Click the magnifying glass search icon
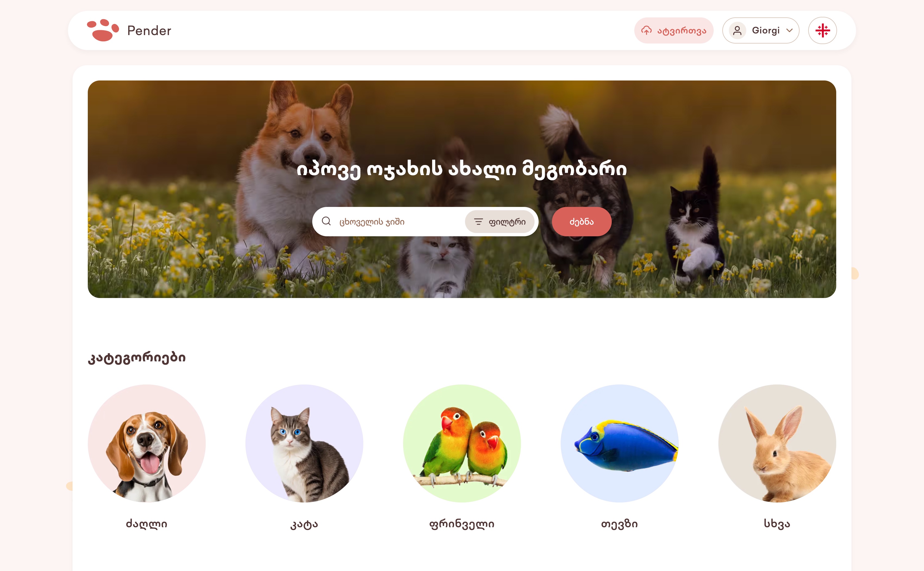 pyautogui.click(x=326, y=221)
